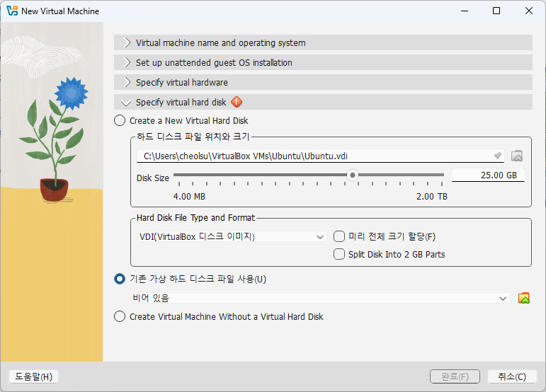This screenshot has width=546, height=392.
Task: Open the VDI disk format dropdown
Action: [232, 236]
